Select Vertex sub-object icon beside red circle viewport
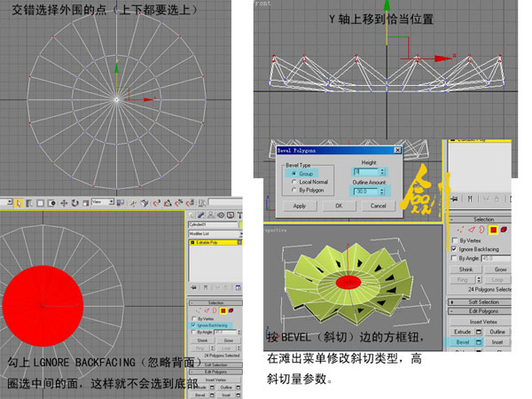The height and width of the screenshot is (399, 532). coord(199,310)
